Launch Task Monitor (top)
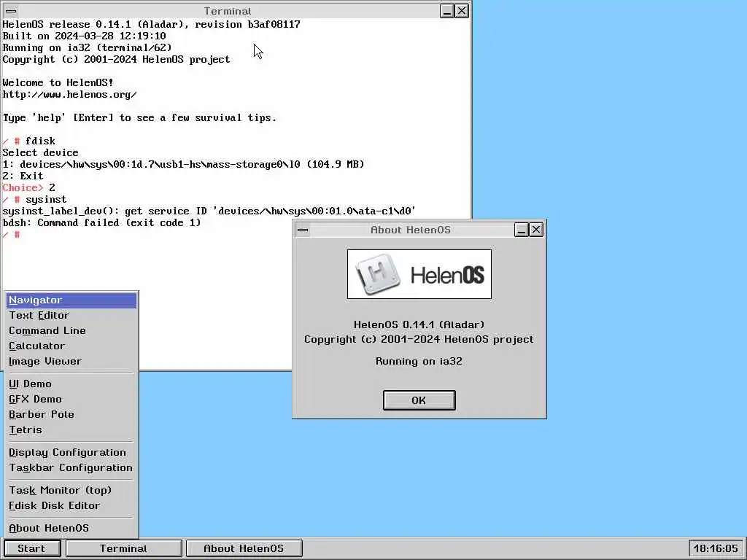Viewport: 747px width, 560px height. pos(71,490)
